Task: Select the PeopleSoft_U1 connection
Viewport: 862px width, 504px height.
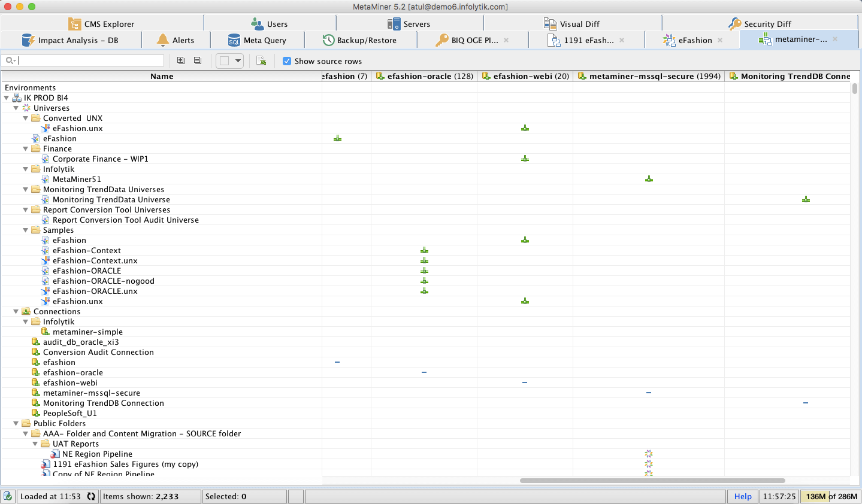Action: point(69,413)
